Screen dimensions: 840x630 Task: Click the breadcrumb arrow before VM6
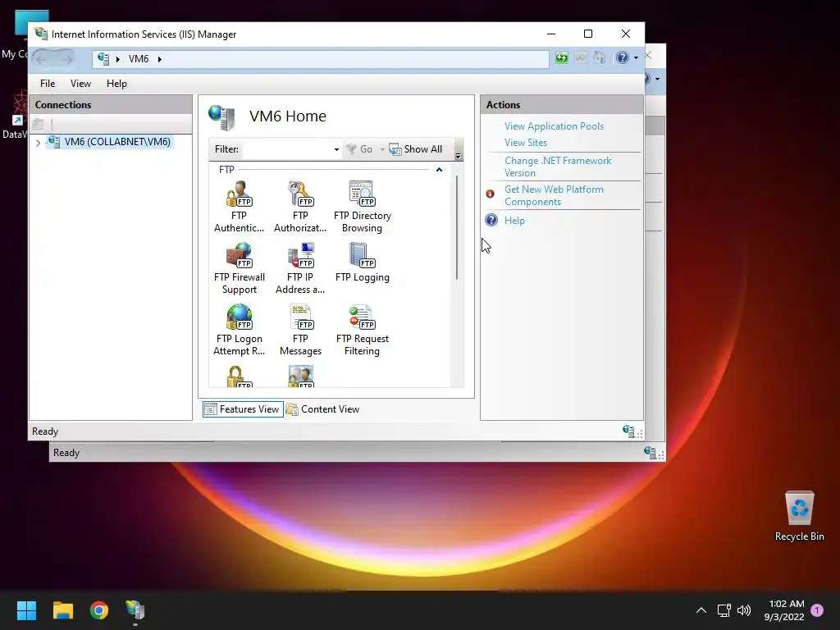pyautogui.click(x=118, y=59)
